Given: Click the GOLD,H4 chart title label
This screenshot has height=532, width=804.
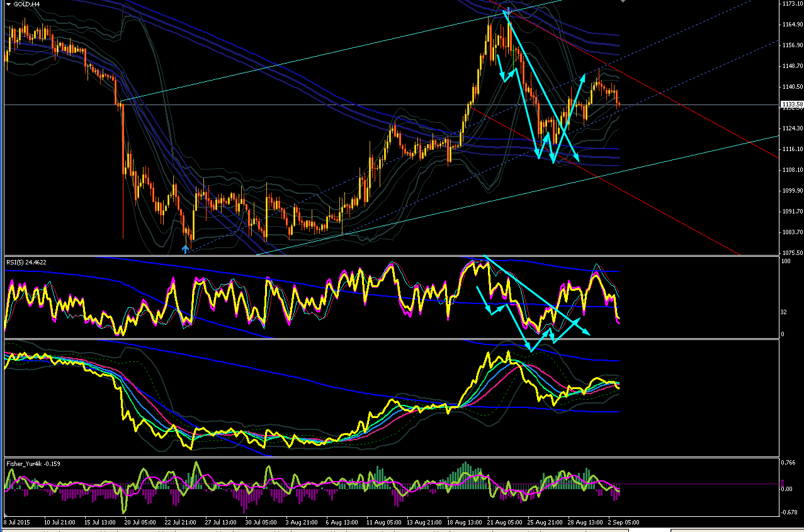Looking at the screenshot, I should 25,4.
